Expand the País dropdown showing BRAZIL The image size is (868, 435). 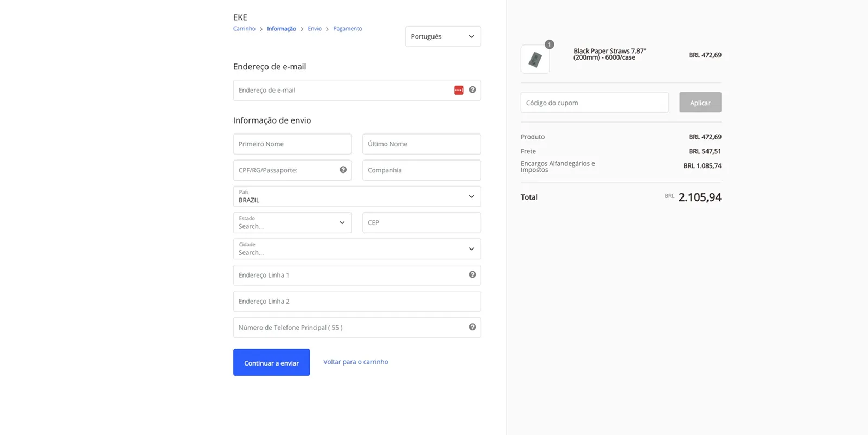coord(357,196)
